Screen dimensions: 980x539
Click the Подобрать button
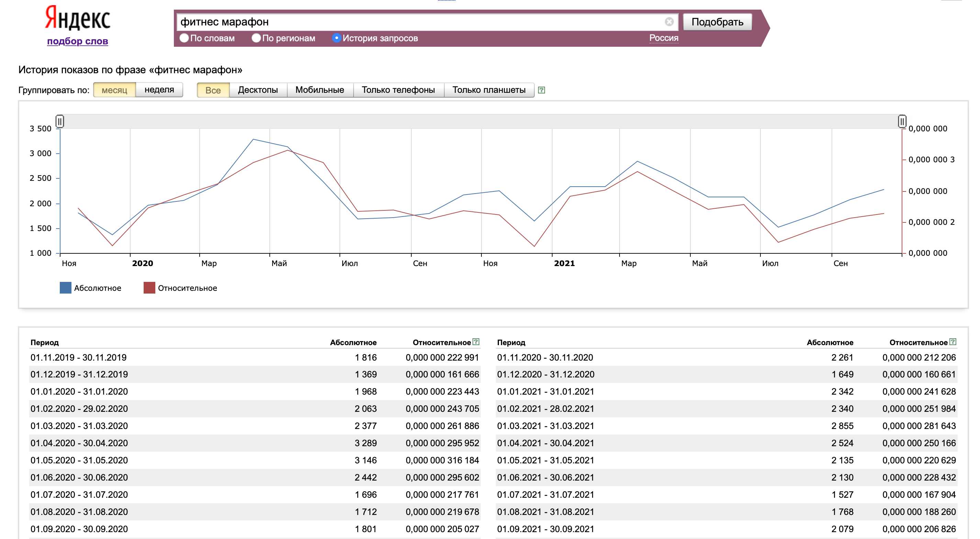[x=717, y=22]
